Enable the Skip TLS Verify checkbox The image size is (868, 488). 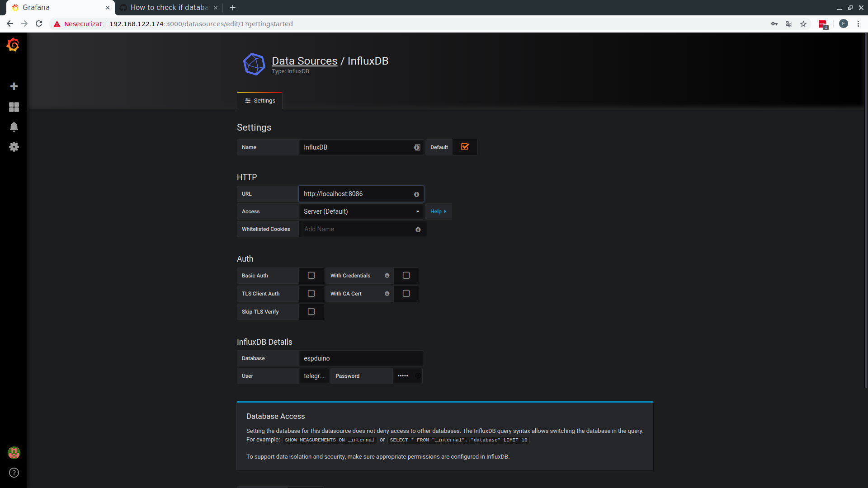coord(311,312)
